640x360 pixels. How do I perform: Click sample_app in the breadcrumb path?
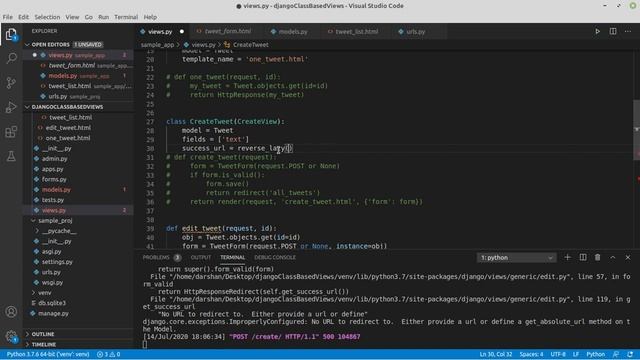[x=157, y=45]
